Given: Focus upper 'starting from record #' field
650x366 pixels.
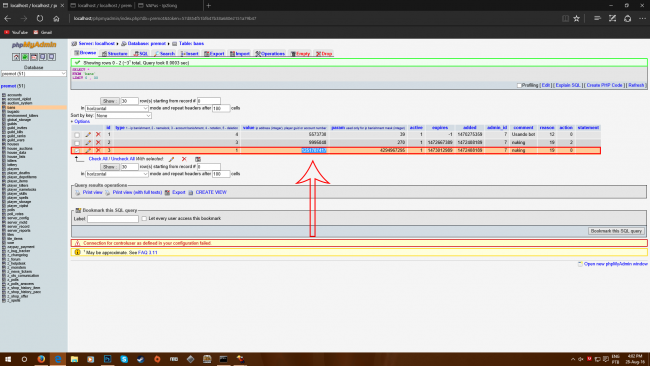Looking at the screenshot, I should point(209,101).
